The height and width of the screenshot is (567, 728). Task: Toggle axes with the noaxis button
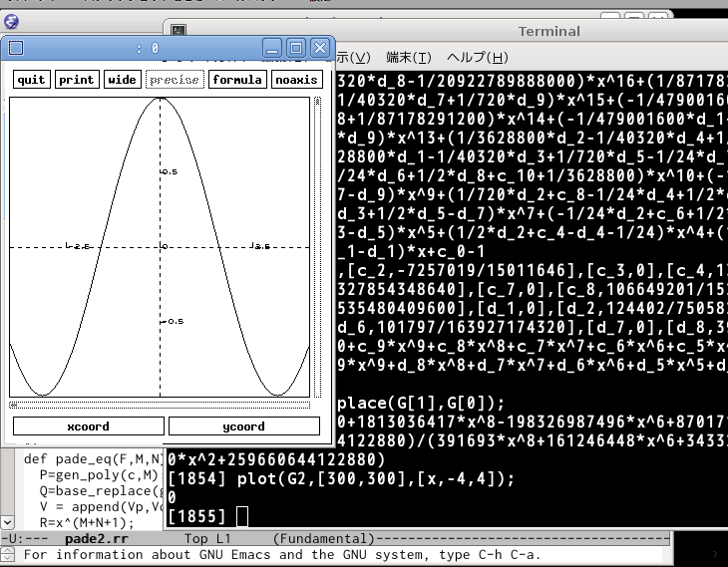296,80
